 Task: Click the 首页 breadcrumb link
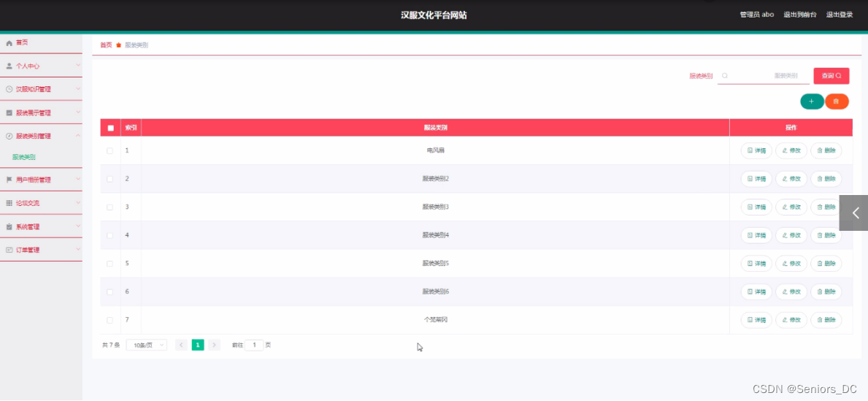106,45
